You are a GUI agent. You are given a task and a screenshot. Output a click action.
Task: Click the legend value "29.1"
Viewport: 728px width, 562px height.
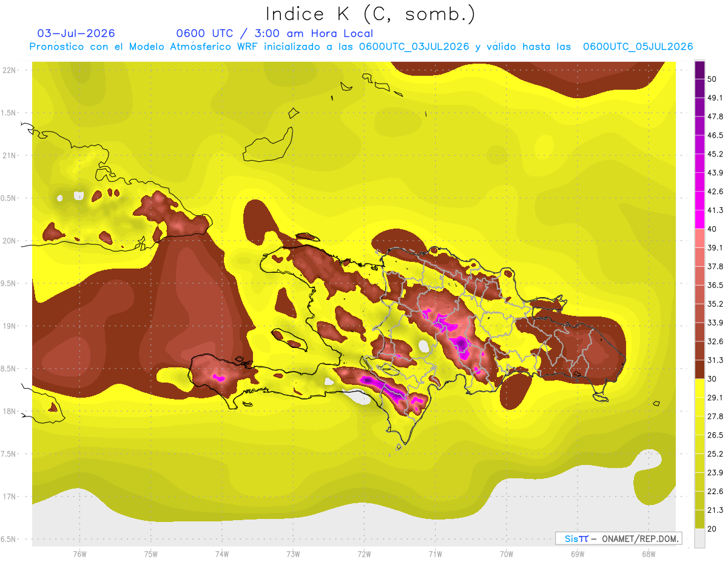coord(715,398)
